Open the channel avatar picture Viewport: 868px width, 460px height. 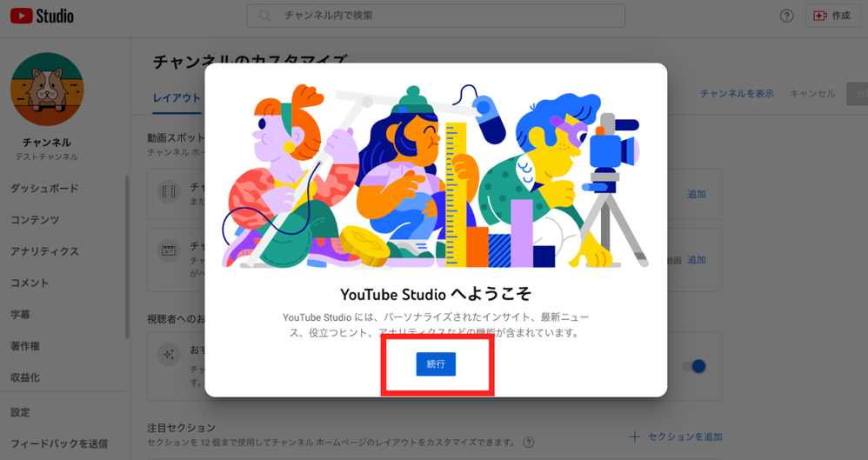pyautogui.click(x=47, y=89)
